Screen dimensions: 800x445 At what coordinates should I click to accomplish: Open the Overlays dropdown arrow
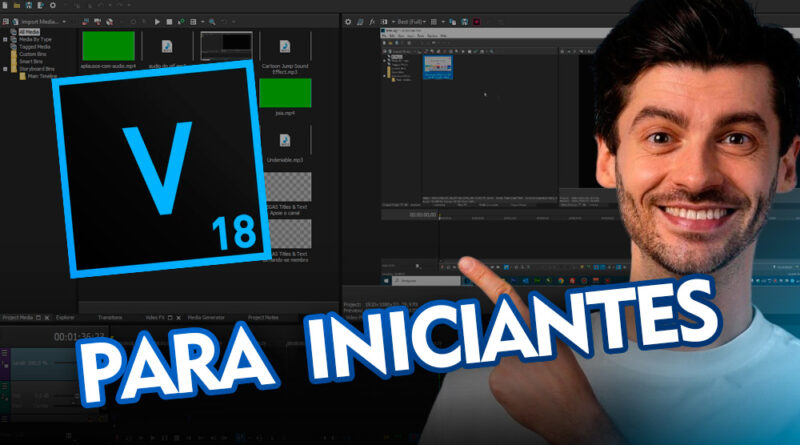tap(443, 22)
